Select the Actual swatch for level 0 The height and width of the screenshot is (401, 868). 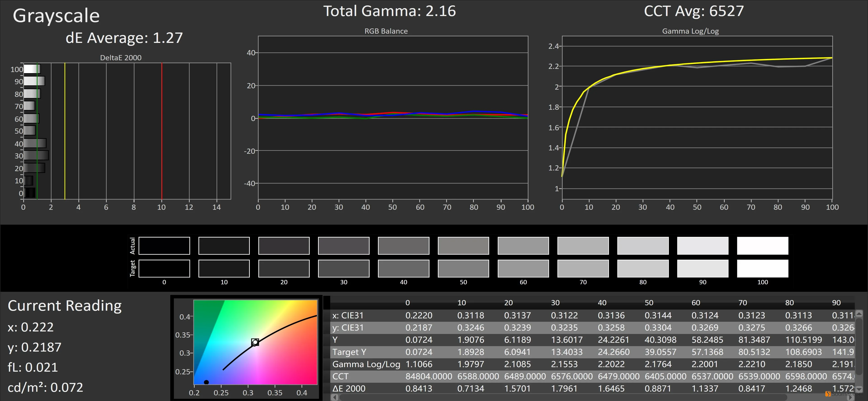[164, 246]
